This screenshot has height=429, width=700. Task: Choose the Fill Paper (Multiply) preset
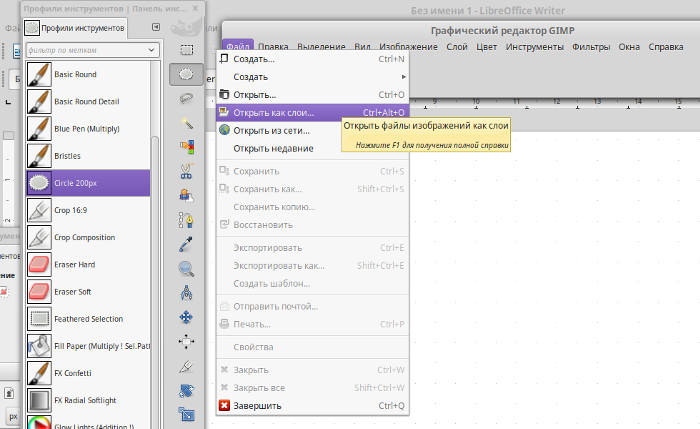88,346
